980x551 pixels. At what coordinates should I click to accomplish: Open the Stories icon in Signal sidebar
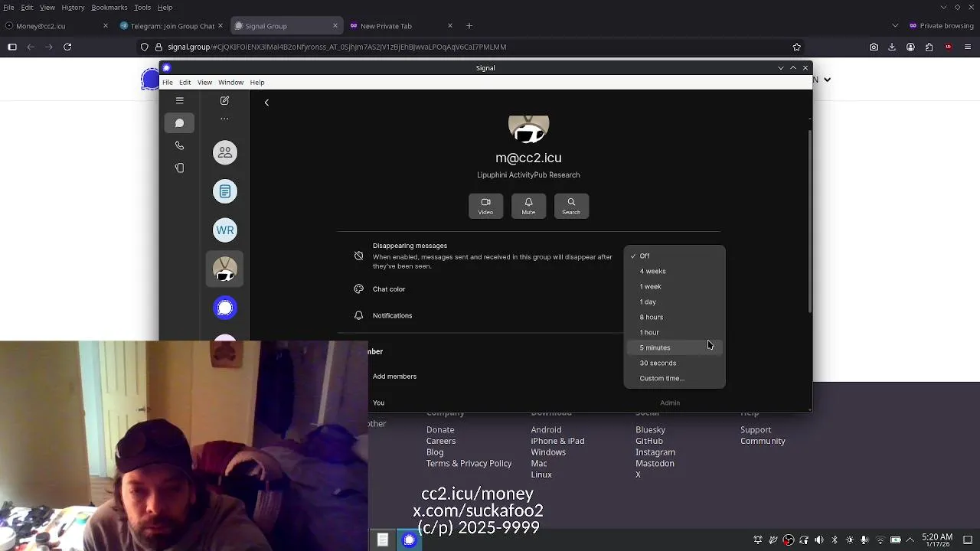180,168
